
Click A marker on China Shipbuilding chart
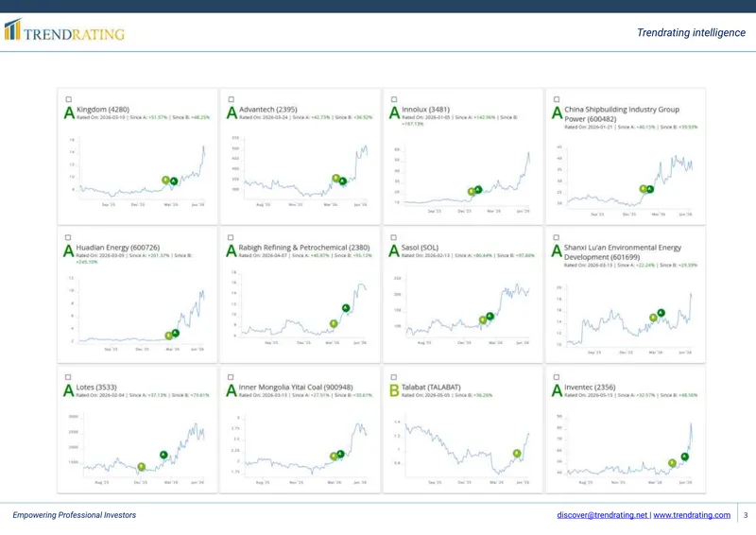click(x=650, y=189)
